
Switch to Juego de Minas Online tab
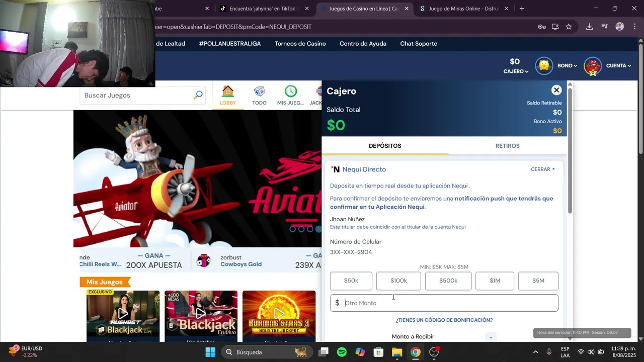(x=463, y=9)
